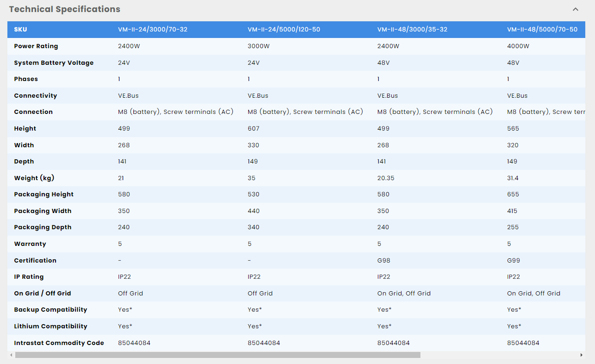This screenshot has width=595, height=364.
Task: Click the horizontal scrollbar thumb
Action: click(218, 355)
